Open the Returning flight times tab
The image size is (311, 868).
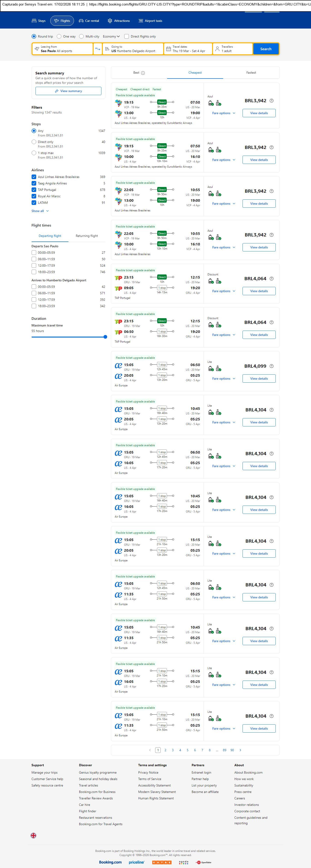[x=87, y=236]
